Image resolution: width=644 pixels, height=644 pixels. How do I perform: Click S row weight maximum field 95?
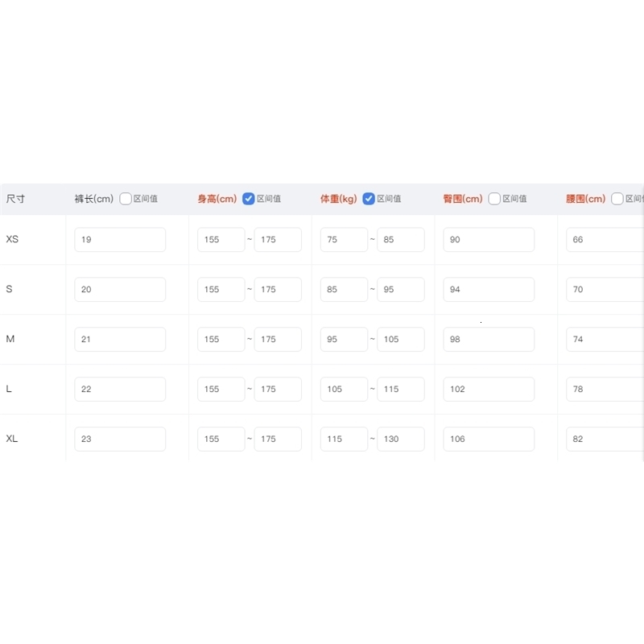pos(400,290)
